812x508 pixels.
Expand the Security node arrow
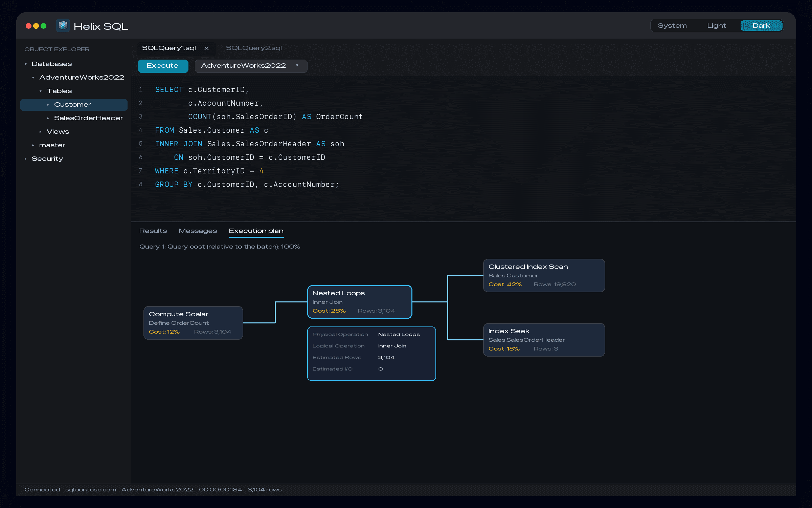tap(26, 159)
